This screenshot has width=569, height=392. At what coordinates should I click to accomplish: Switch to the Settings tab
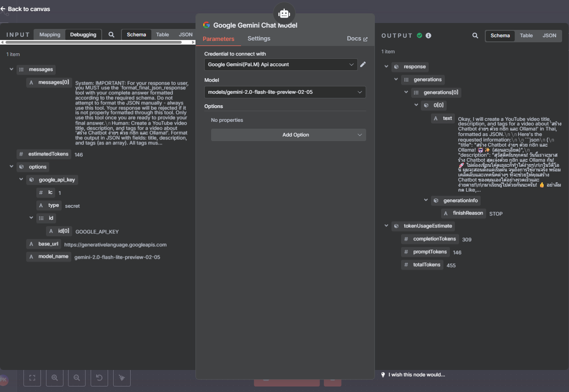(259, 39)
